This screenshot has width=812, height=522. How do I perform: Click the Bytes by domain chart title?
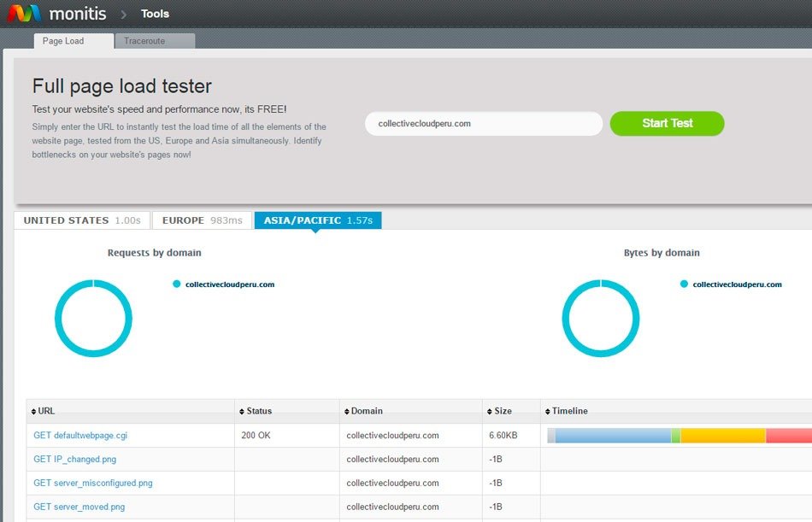pyautogui.click(x=662, y=253)
